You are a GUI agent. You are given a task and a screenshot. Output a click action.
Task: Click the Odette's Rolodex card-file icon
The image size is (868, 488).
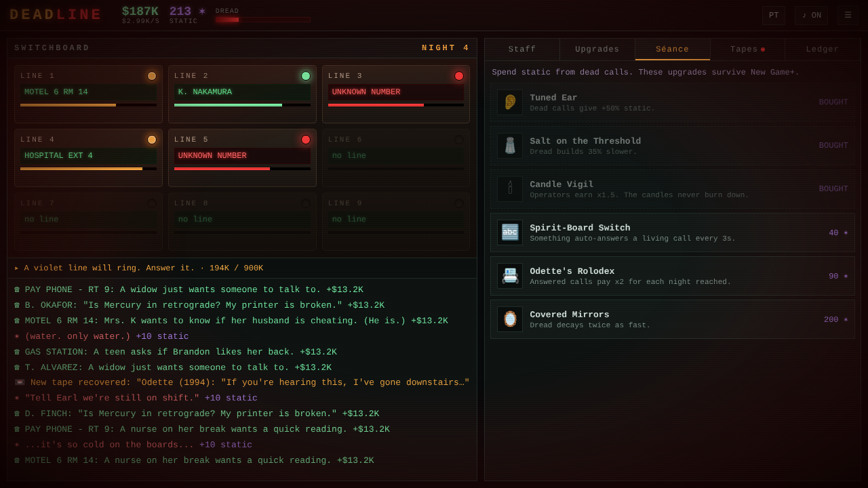click(510, 276)
